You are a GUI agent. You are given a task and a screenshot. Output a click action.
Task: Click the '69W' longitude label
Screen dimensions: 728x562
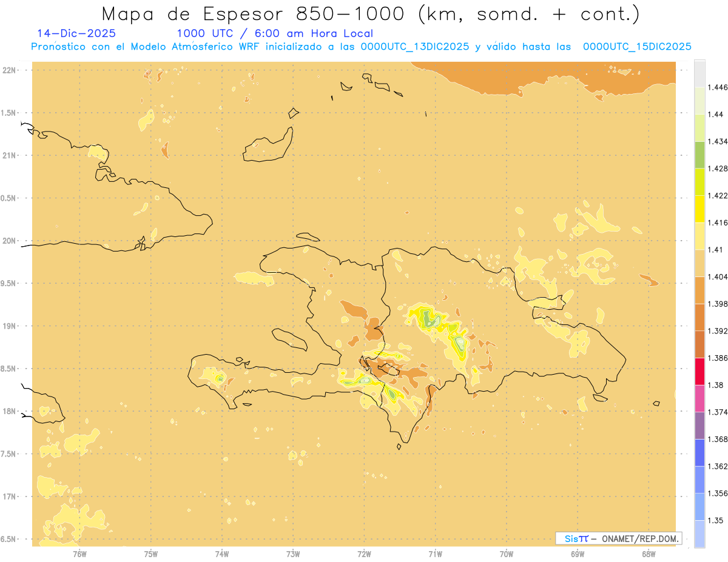coord(578,554)
